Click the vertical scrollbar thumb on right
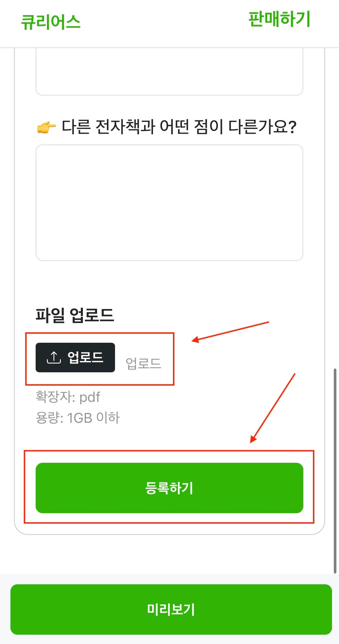Screen dimensions: 339x644 [x=335, y=471]
